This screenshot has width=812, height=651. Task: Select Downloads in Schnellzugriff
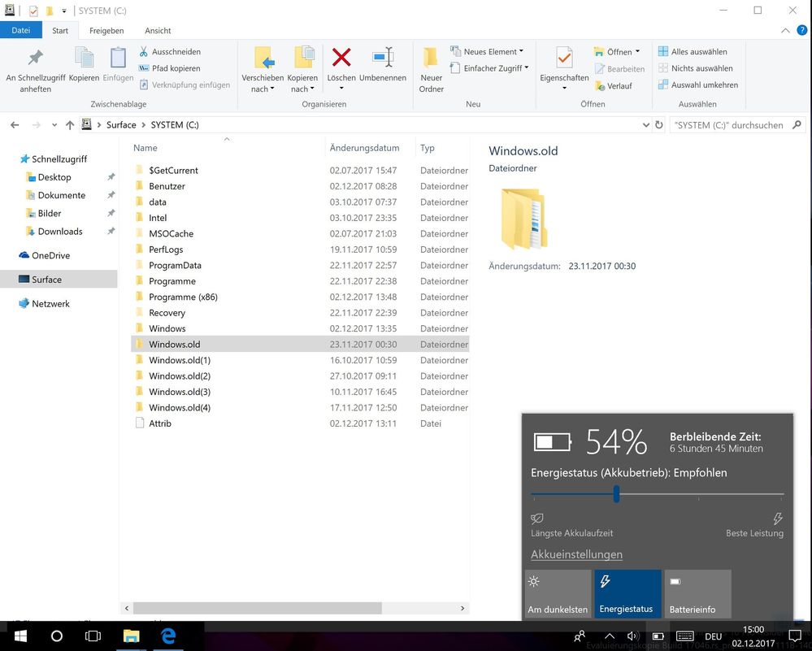(54, 232)
